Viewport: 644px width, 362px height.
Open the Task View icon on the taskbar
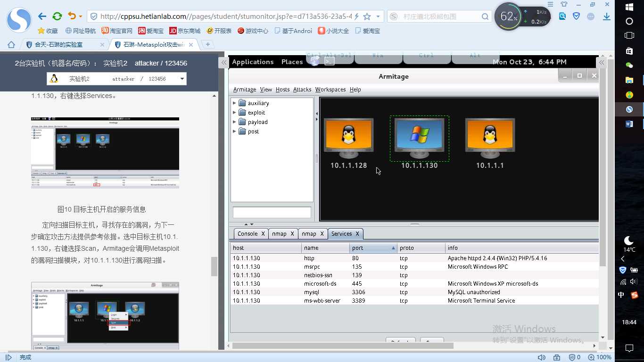(629, 35)
